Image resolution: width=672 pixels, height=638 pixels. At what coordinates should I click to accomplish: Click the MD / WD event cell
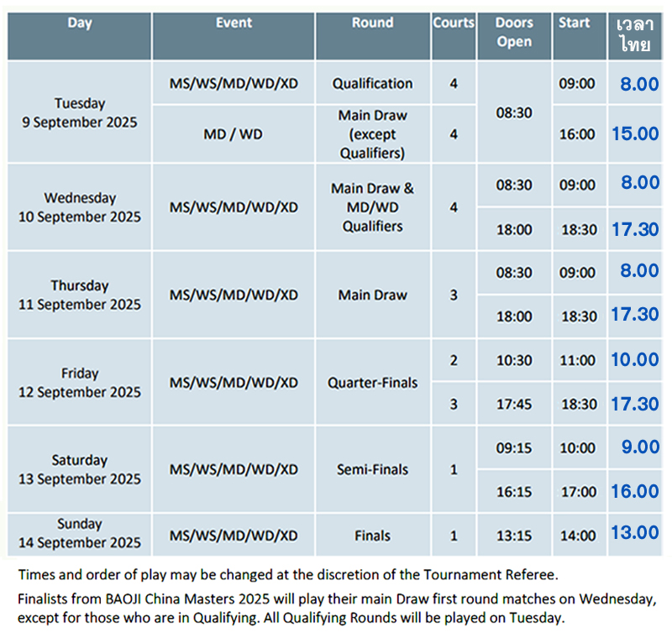pyautogui.click(x=234, y=134)
